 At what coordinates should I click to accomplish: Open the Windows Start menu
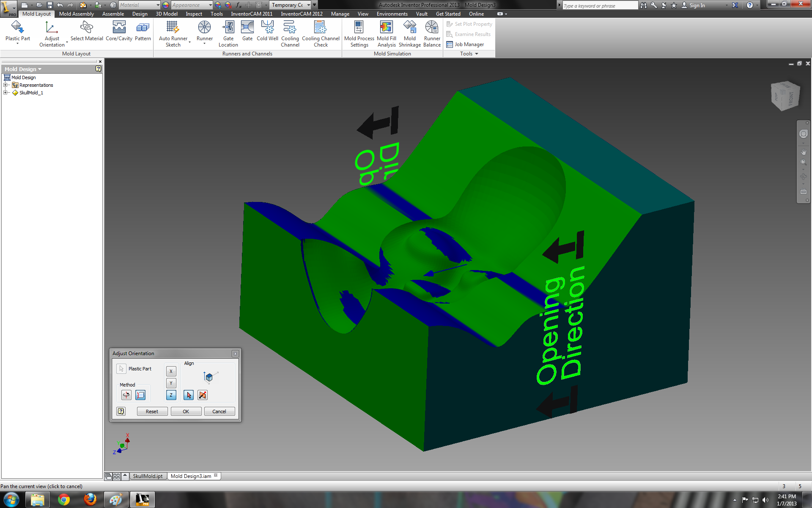click(x=11, y=500)
